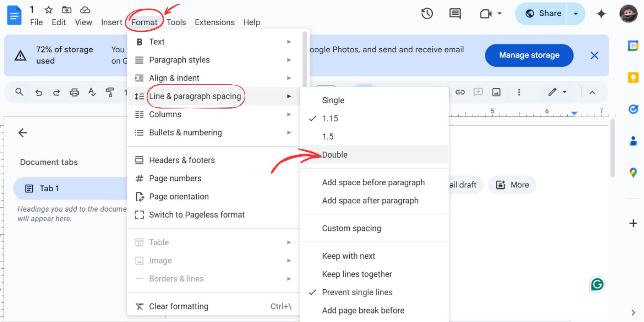Toggle Keep with next option
The height and width of the screenshot is (322, 644).
374,256
